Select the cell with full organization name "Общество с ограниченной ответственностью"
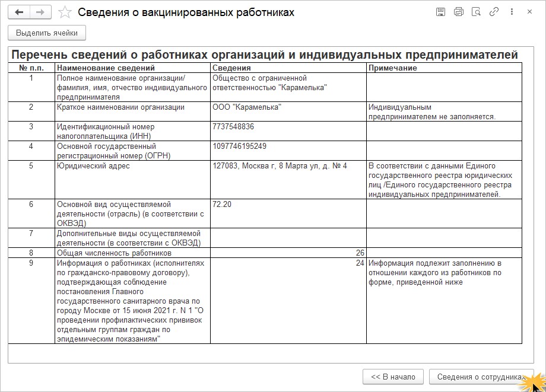Image resolution: width=546 pixels, height=392 pixels. (288, 87)
